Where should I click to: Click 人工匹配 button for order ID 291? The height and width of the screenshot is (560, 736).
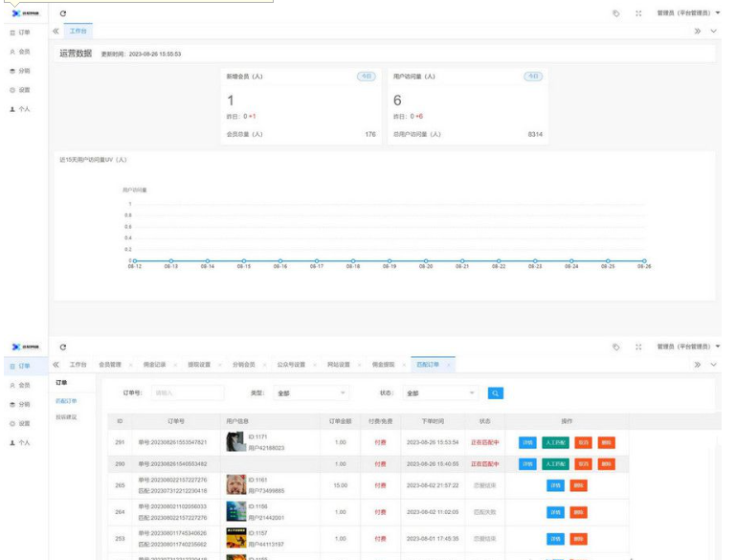[x=555, y=442]
